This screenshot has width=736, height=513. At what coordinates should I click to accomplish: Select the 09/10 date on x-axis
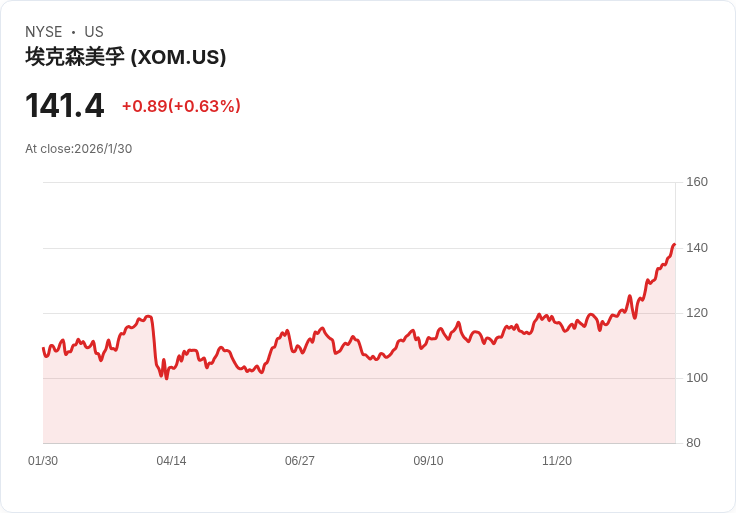pos(428,461)
